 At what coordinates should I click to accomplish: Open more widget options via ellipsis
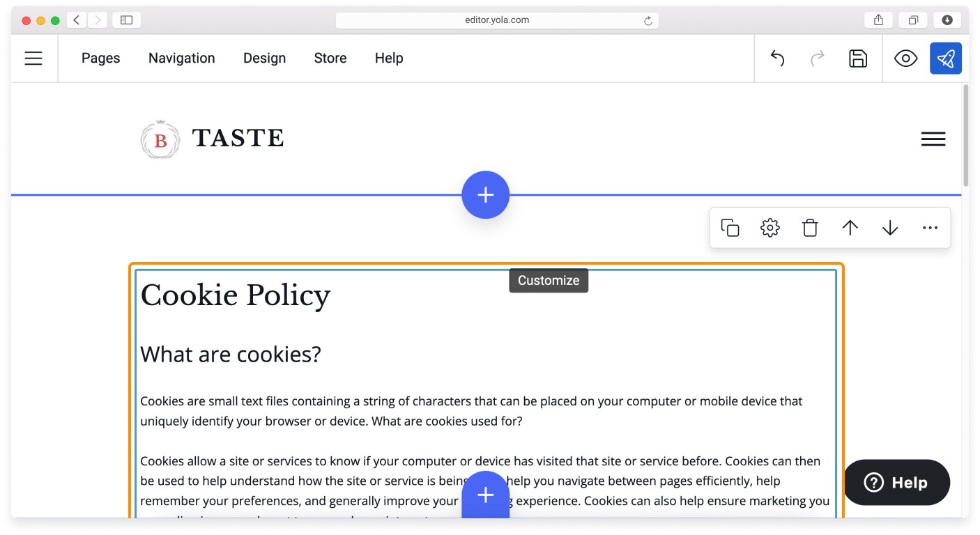(930, 227)
